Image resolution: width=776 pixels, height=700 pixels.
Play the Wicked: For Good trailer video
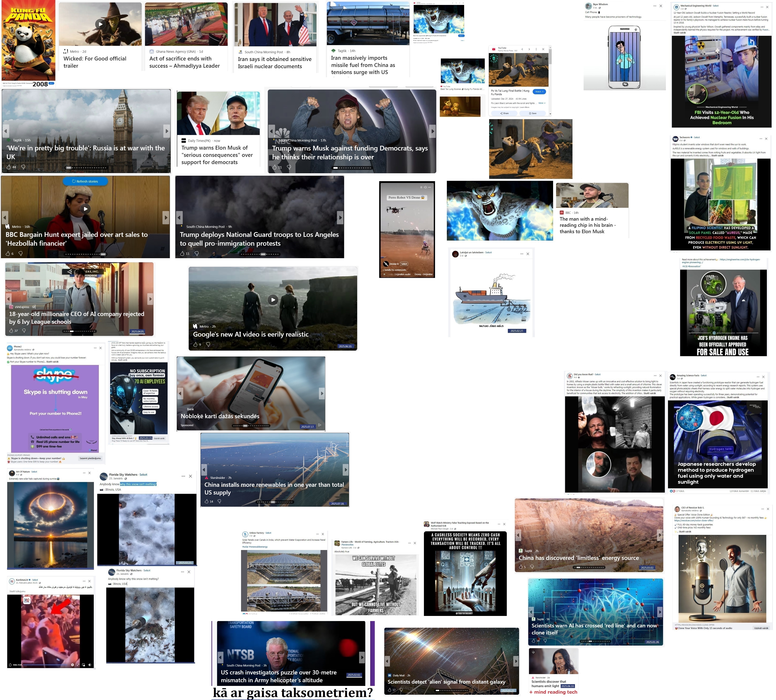click(x=100, y=24)
